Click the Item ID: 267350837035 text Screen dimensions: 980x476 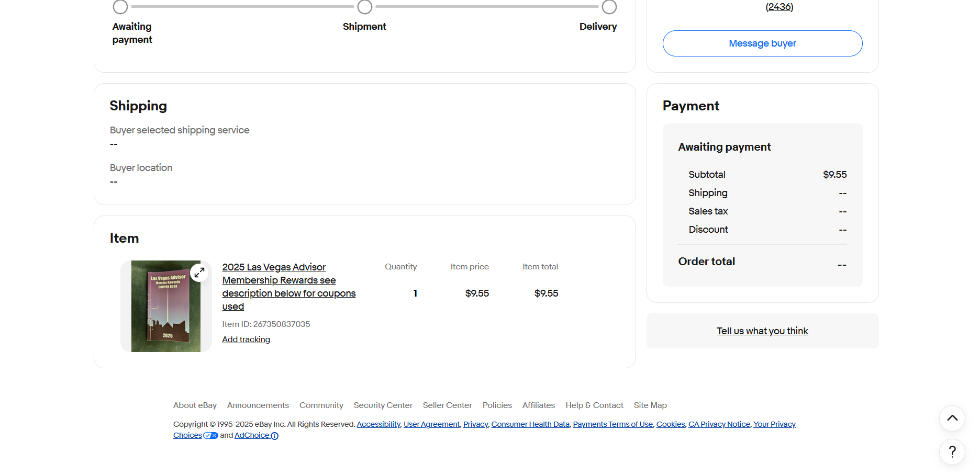coord(266,324)
